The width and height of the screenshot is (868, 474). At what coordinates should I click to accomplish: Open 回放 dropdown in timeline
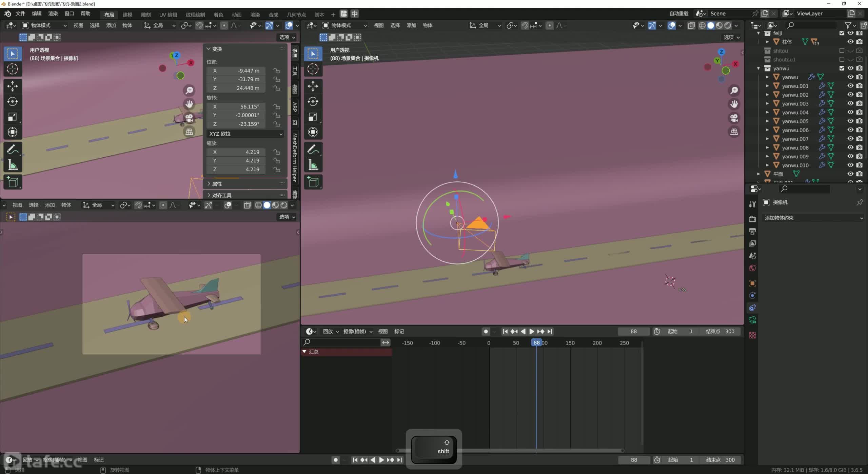coord(331,332)
